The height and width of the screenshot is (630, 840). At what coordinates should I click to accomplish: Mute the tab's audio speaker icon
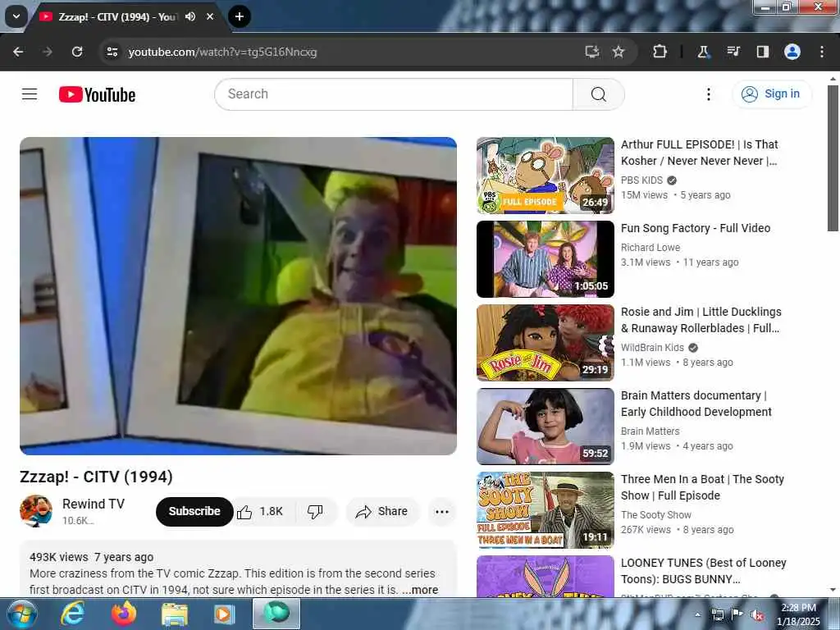[x=190, y=16]
